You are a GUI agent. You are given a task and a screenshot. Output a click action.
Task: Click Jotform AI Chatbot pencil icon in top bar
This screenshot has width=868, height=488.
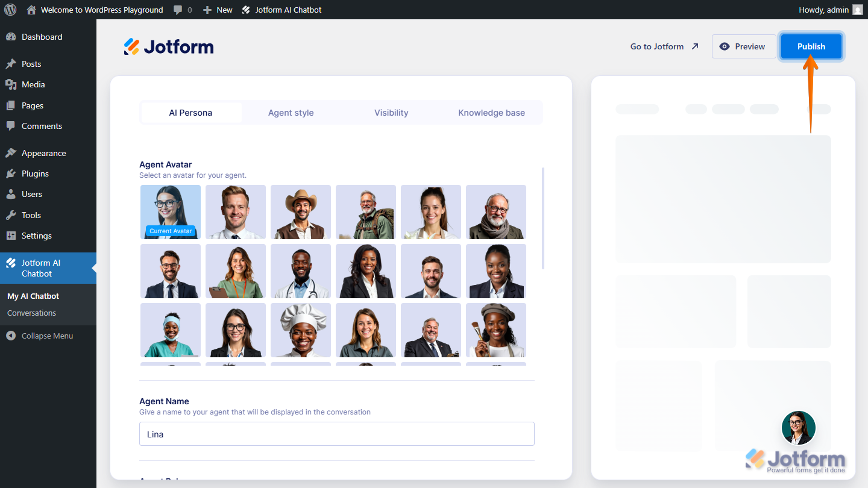(246, 10)
